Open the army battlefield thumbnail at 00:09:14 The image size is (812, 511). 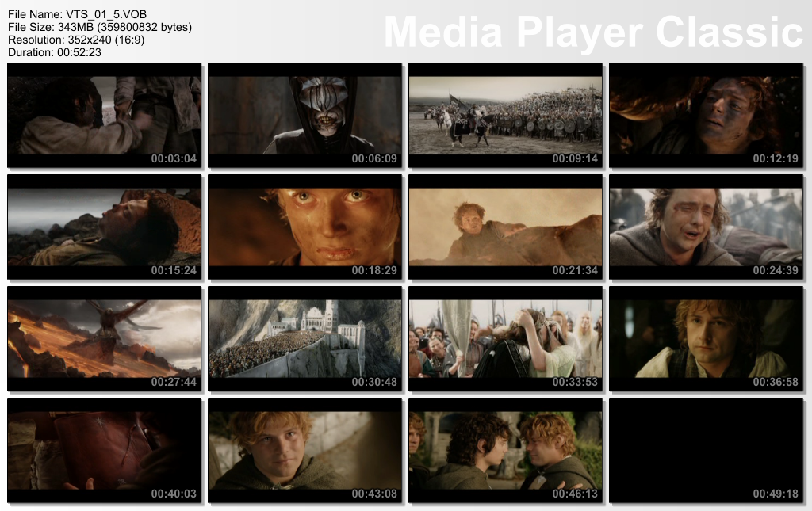coord(505,116)
